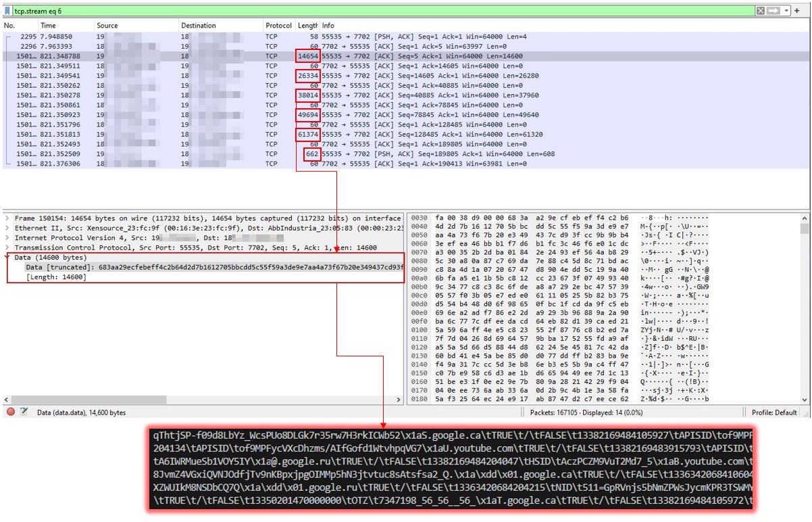Click into the tcp.stream eq 6 filter field
The width and height of the screenshot is (812, 522).
382,11
